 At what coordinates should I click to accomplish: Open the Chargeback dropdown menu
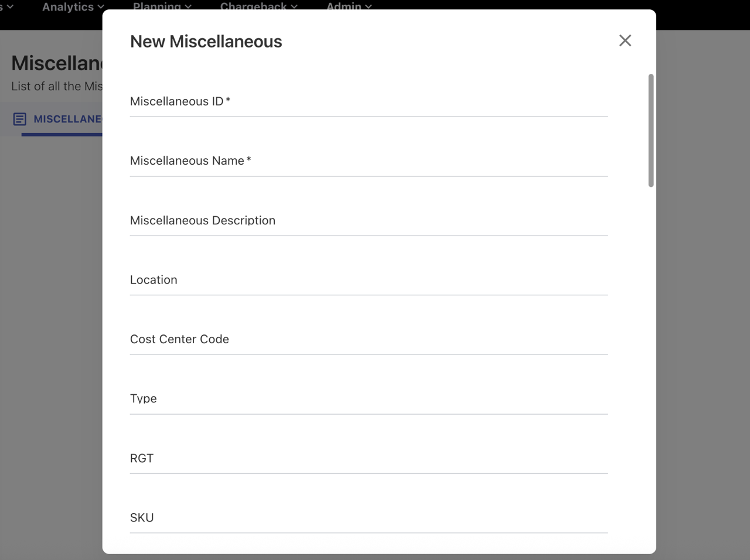[258, 7]
